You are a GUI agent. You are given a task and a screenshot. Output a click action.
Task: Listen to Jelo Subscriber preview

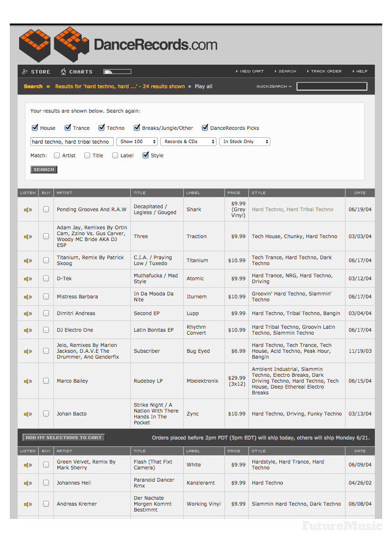click(x=28, y=351)
